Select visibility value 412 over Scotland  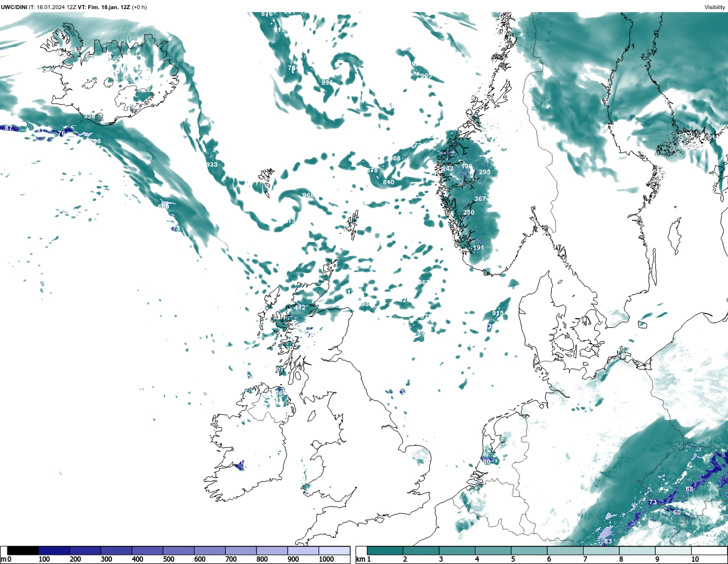(300, 307)
